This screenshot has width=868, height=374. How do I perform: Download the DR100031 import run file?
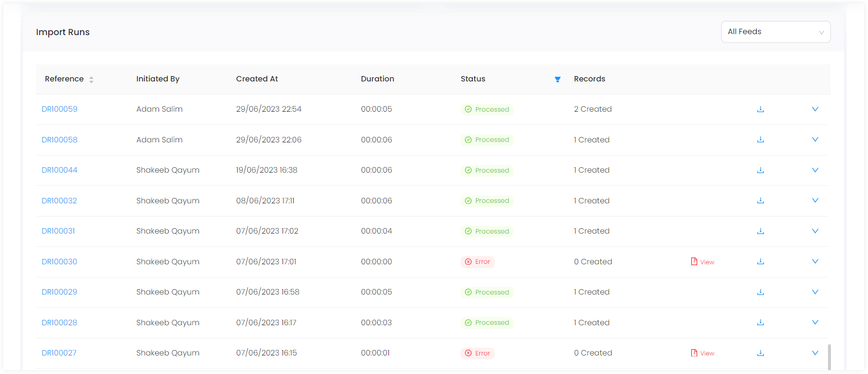[x=760, y=231]
